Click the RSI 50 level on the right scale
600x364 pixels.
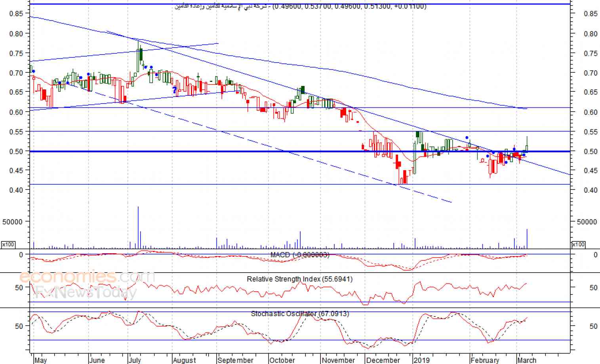pos(593,288)
